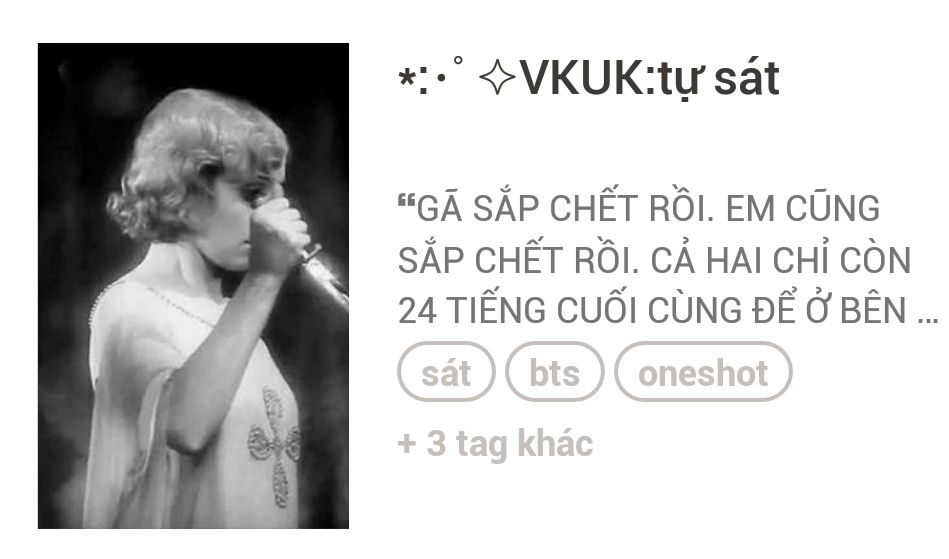The height and width of the screenshot is (559, 949).
Task: Click the four-pointed star symbol in the title
Action: (497, 78)
